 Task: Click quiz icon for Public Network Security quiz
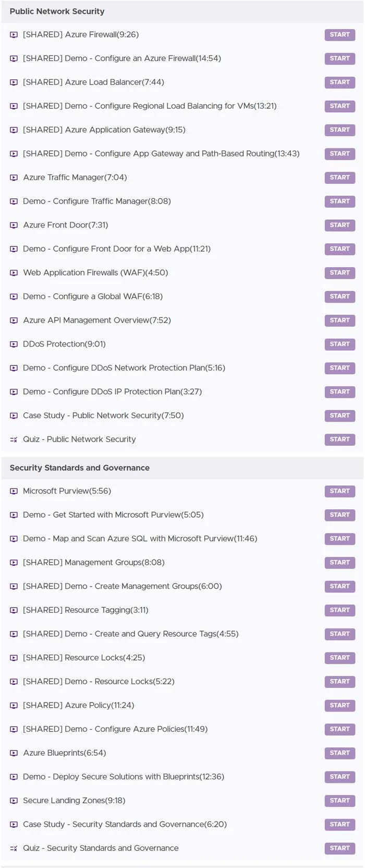coord(14,439)
